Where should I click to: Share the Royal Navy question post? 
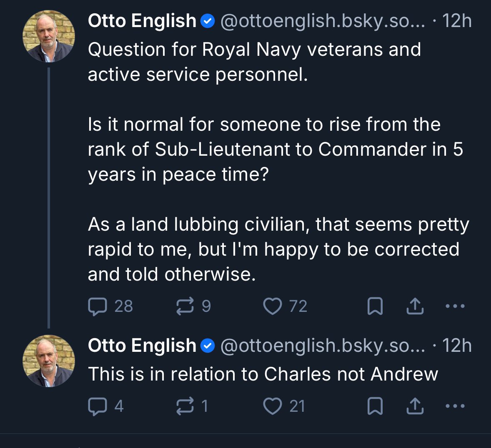pyautogui.click(x=415, y=307)
